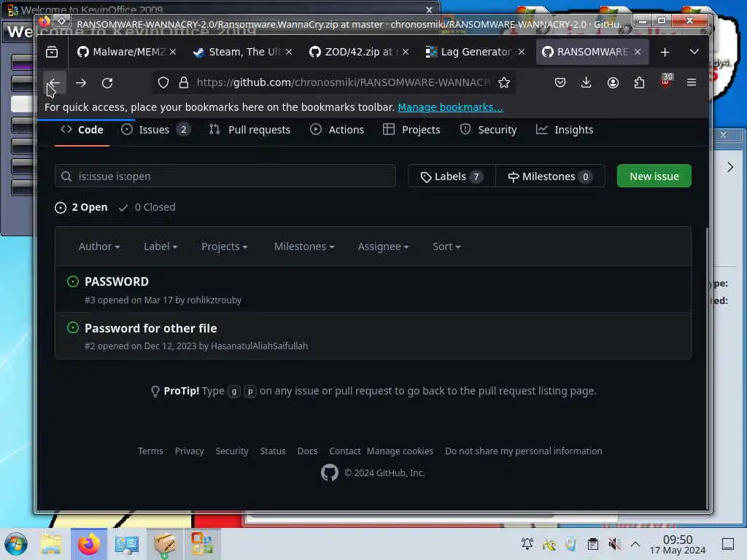Screen dimensions: 747x560
Task: Expand the Projects filter dropdown
Action: click(225, 246)
